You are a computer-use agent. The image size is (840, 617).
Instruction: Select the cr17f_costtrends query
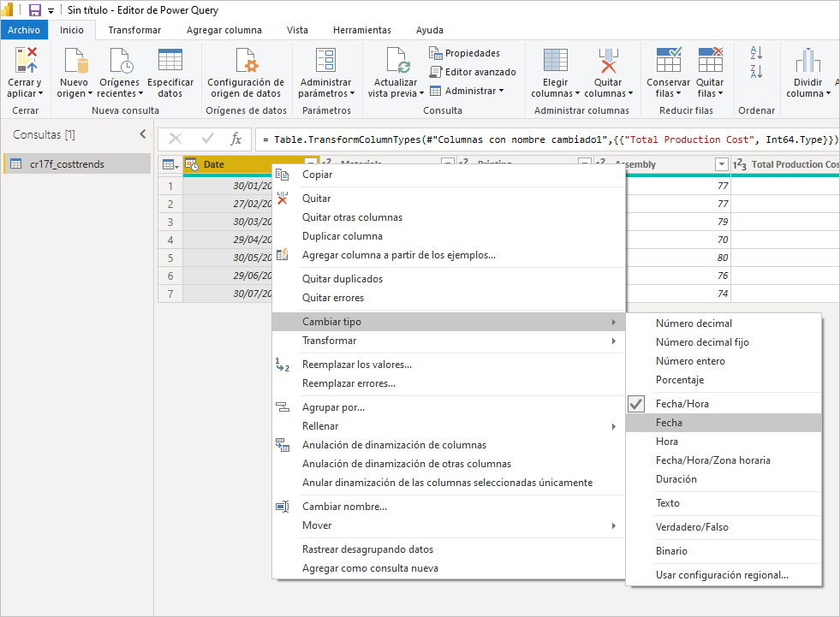[77, 164]
